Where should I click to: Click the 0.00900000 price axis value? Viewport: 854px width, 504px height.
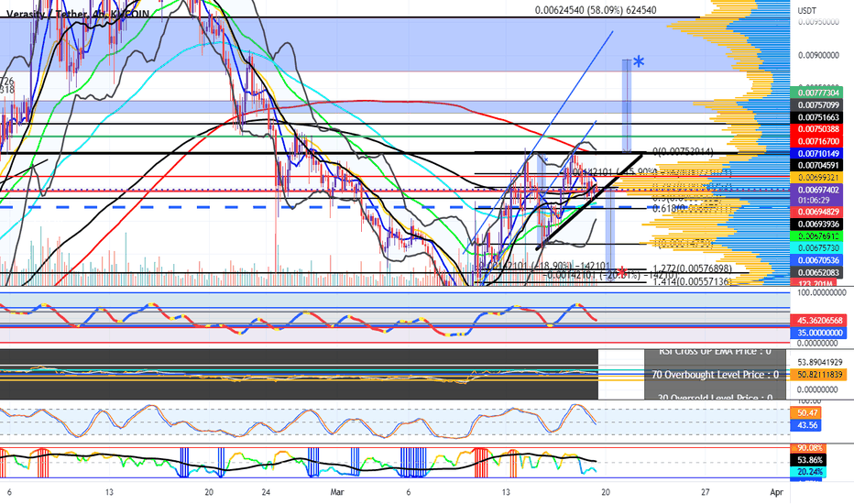click(x=818, y=55)
